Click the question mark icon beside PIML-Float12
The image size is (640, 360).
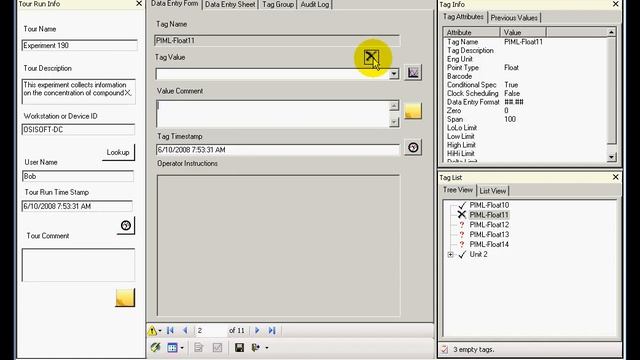tap(462, 225)
